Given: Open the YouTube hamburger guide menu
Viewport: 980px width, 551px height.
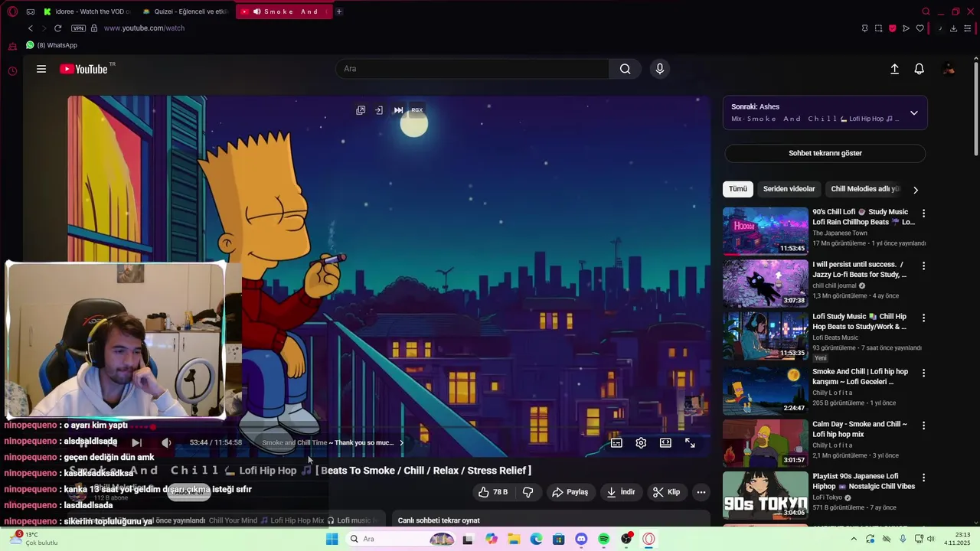Looking at the screenshot, I should pyautogui.click(x=41, y=69).
